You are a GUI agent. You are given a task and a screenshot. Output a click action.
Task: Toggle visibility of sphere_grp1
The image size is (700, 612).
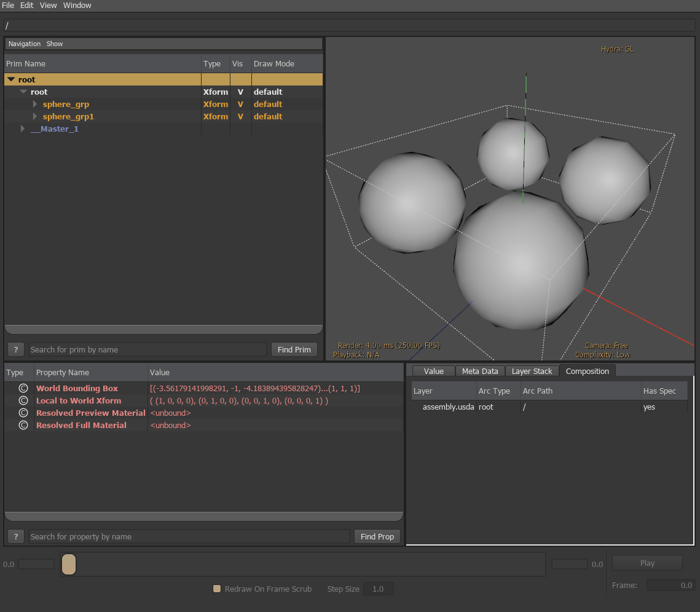tap(239, 116)
